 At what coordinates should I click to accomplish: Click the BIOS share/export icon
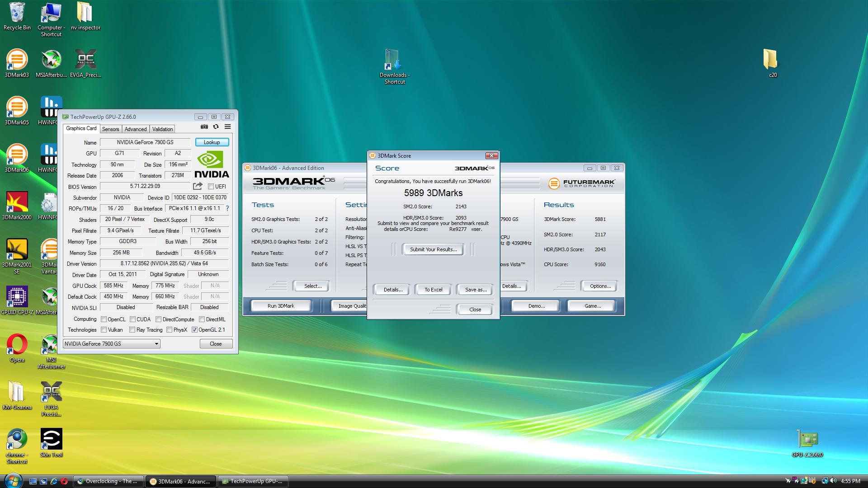pos(198,186)
